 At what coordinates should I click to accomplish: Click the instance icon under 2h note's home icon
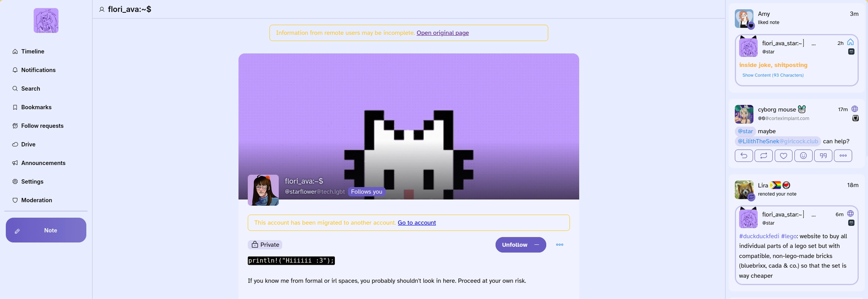851,52
